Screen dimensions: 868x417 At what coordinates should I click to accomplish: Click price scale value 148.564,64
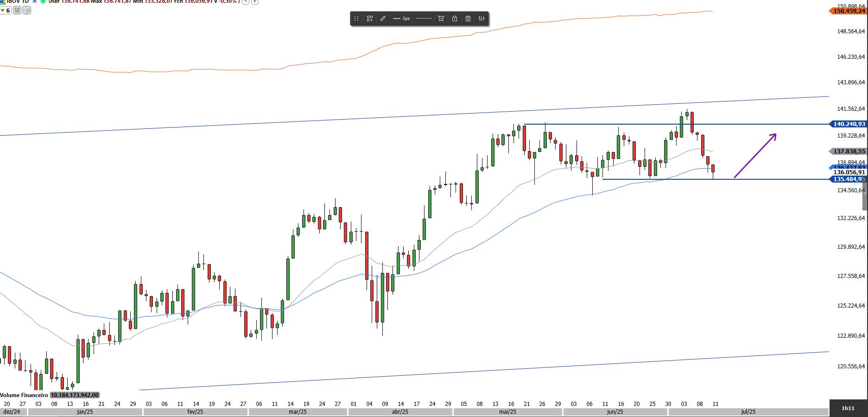(850, 32)
